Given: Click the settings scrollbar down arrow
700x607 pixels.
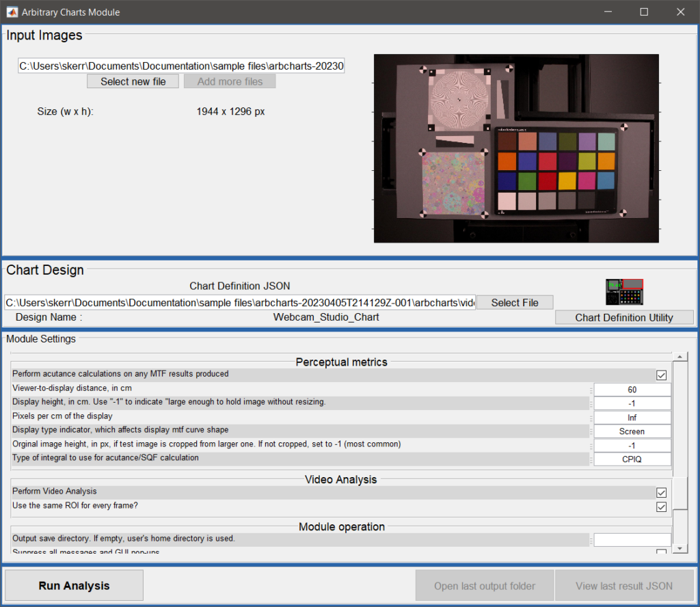Looking at the screenshot, I should 679,548.
